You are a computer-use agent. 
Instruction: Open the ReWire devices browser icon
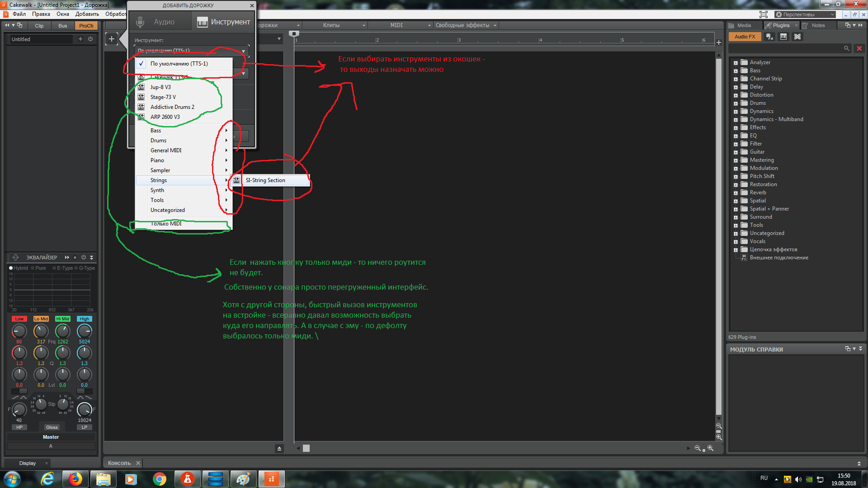[x=797, y=37]
